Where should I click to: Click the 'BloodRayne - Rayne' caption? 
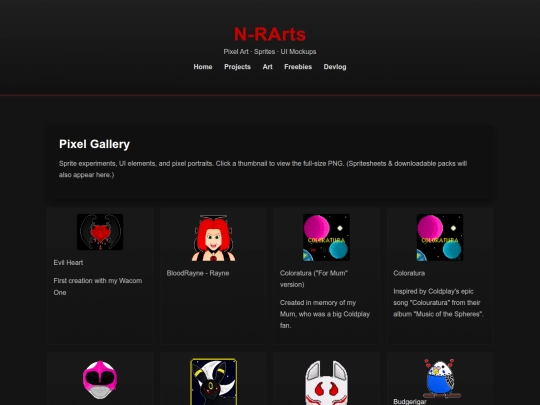pyautogui.click(x=198, y=273)
